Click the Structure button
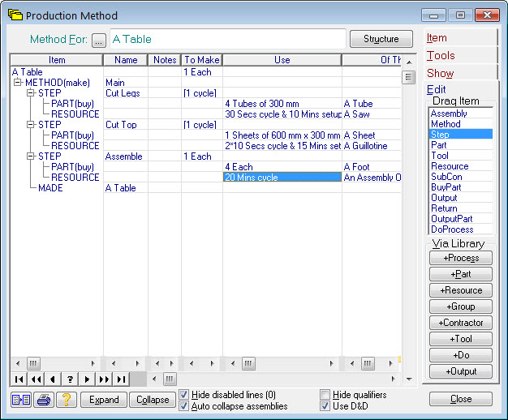 381,39
